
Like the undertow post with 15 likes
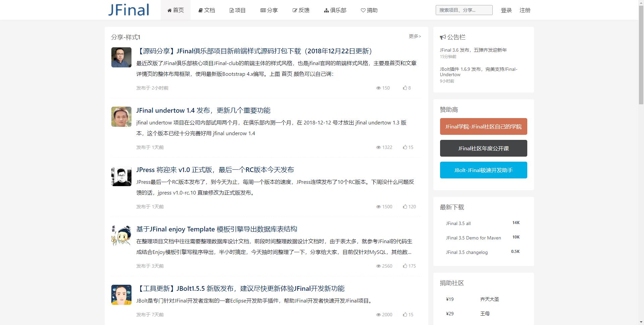pyautogui.click(x=405, y=147)
